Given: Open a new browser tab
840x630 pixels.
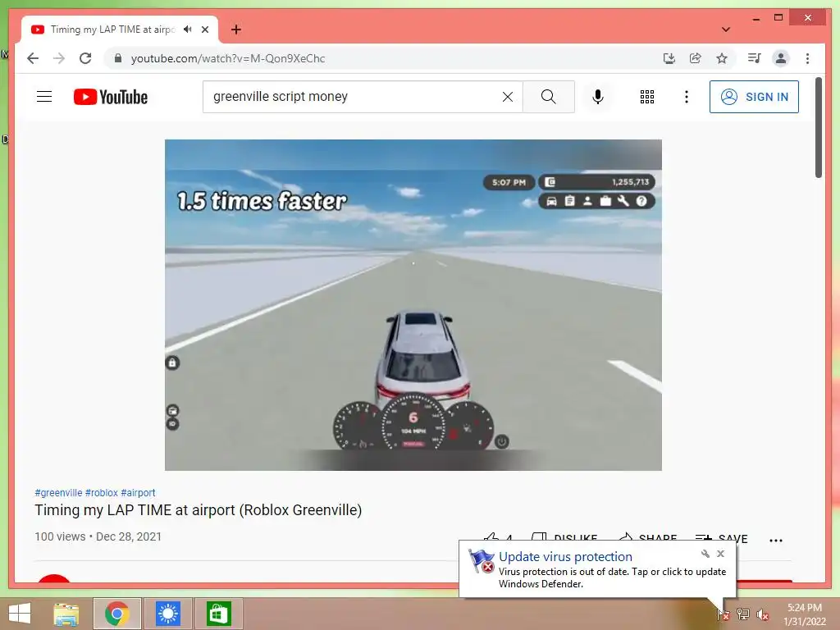Looking at the screenshot, I should tap(236, 30).
